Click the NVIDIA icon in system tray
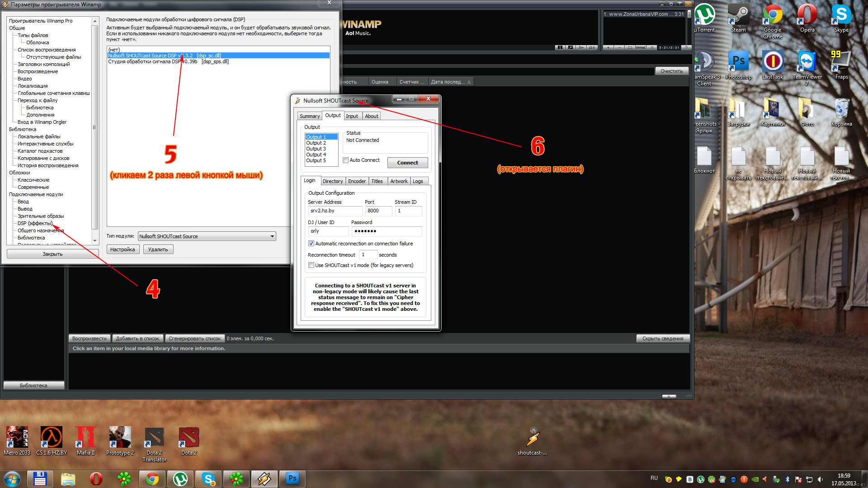Viewport: 868px width, 488px height. point(755,479)
